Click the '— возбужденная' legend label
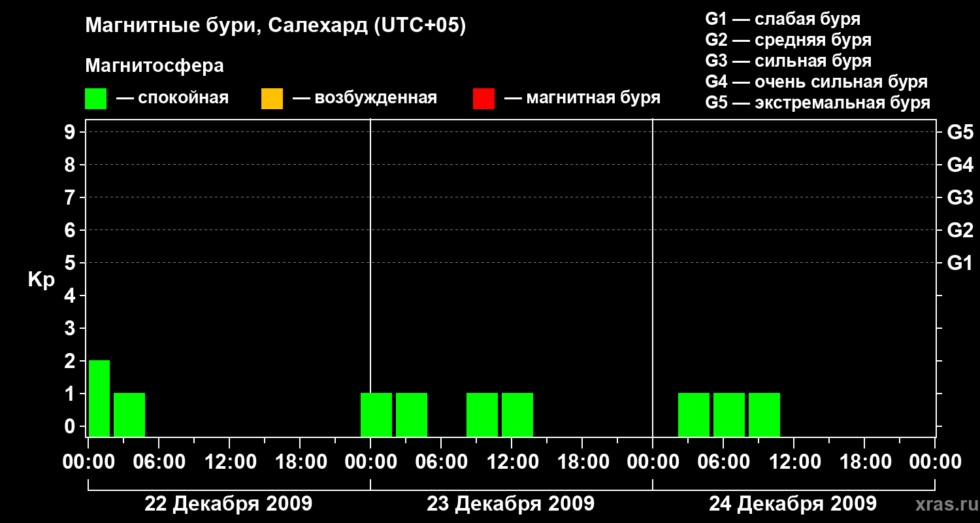 (365, 98)
